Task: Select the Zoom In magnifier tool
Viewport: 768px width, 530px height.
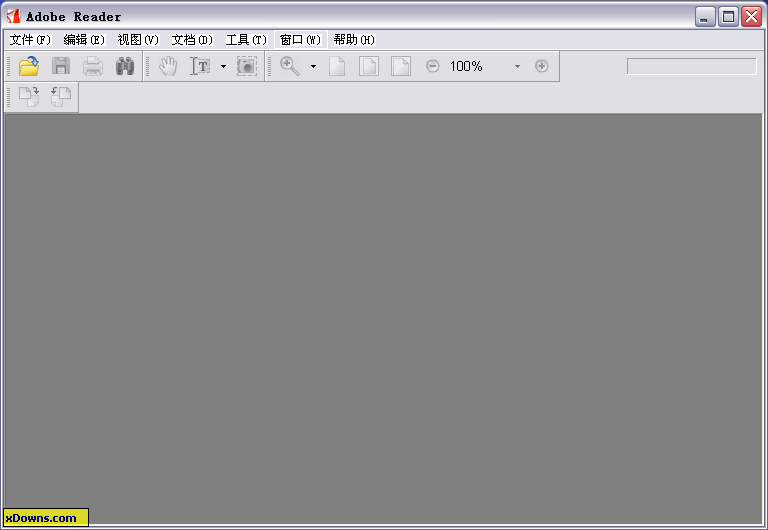Action: click(x=289, y=66)
